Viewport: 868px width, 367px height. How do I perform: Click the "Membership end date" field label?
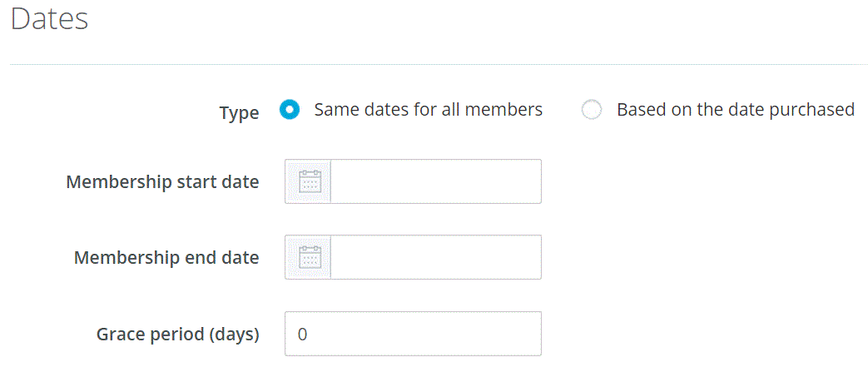[x=166, y=257]
